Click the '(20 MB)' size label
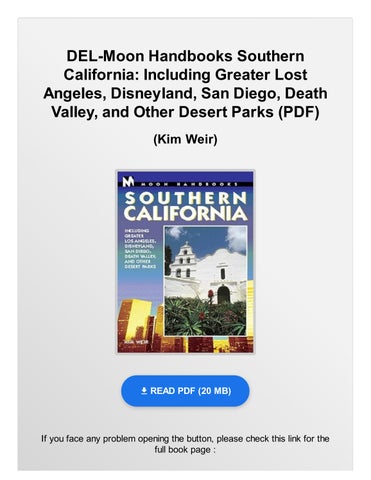The image size is (371, 480). (214, 391)
